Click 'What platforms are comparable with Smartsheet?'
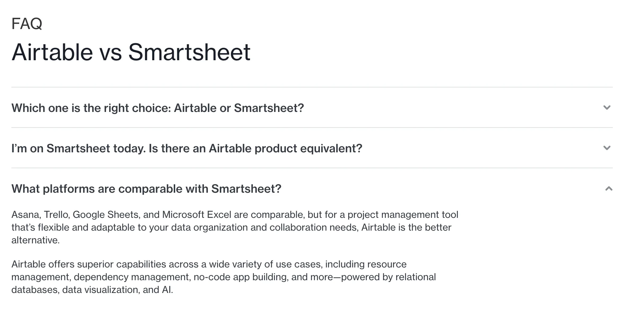Viewport: 644px width, 316px height. click(146, 189)
